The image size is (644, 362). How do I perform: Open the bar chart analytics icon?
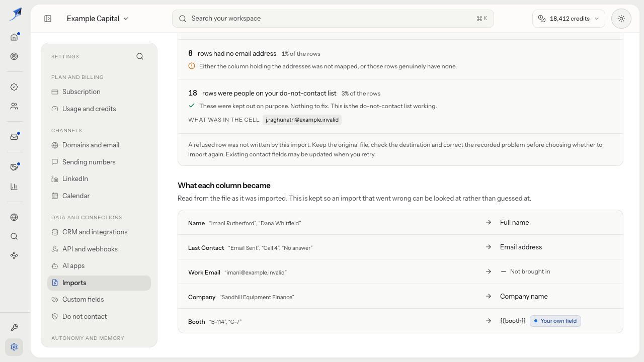(x=14, y=187)
